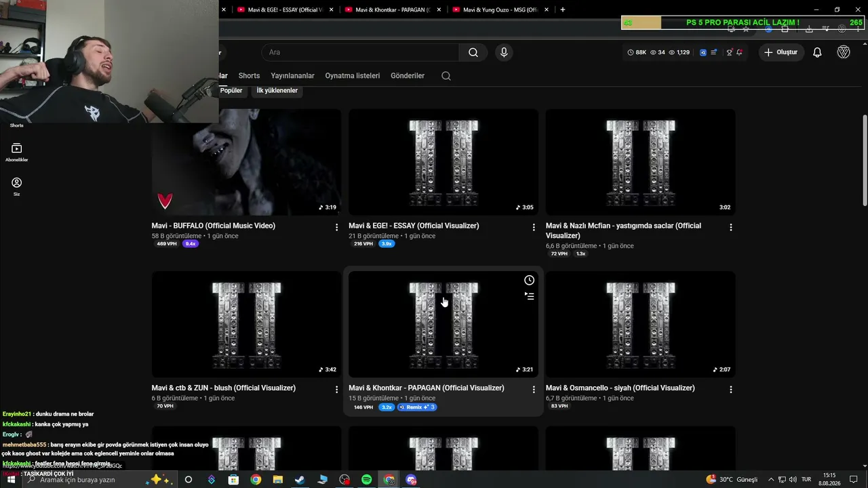
Task: Click the trophy icon in the header
Action: tap(730, 52)
